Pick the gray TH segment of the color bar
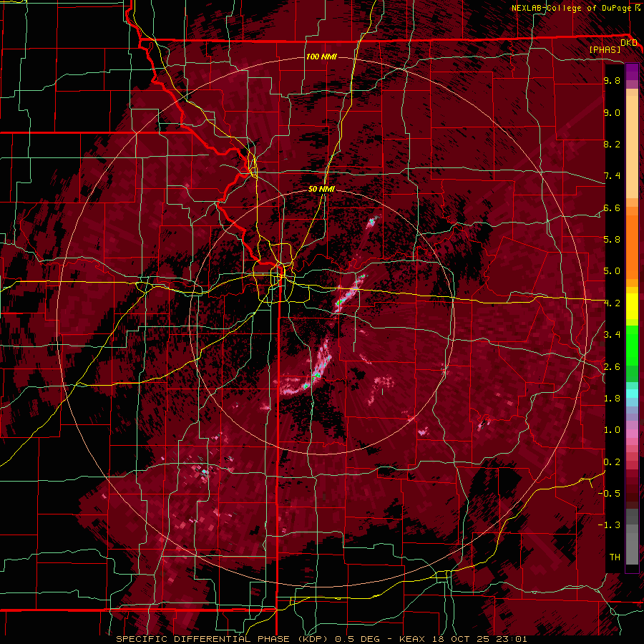 (632, 548)
